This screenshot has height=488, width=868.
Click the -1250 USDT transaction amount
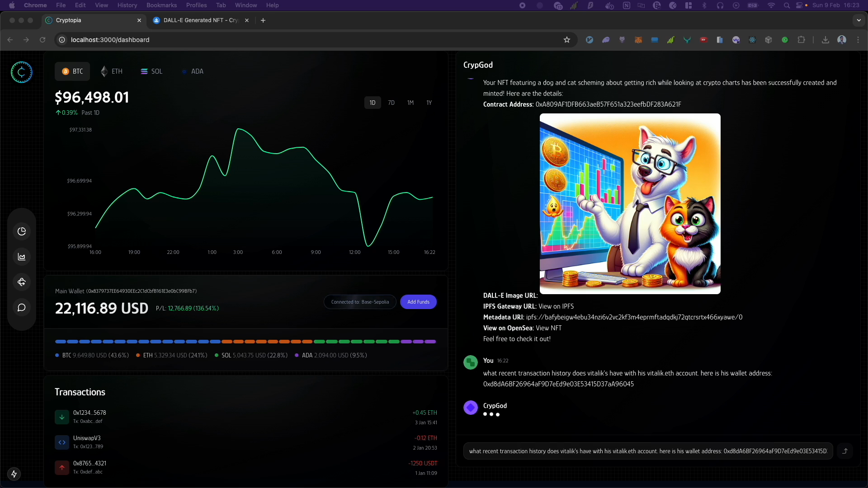coord(423,464)
